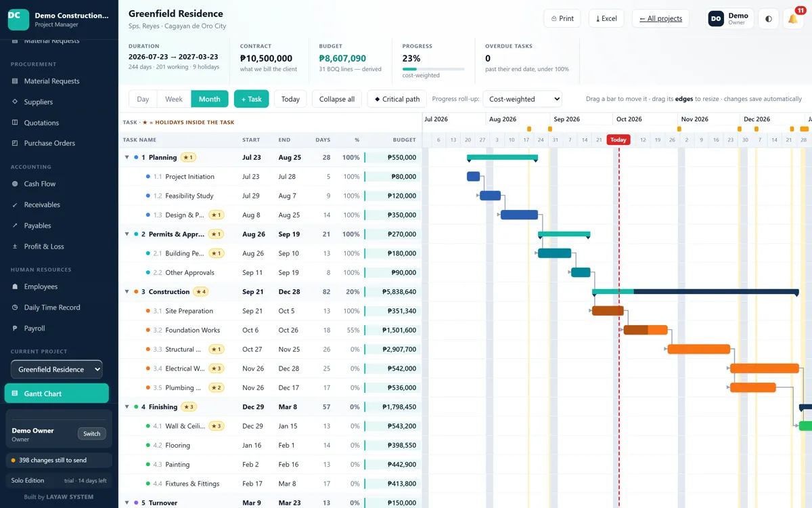Collapse the 1 Planning group
Screen dimensions: 812x508
(x=127, y=157)
